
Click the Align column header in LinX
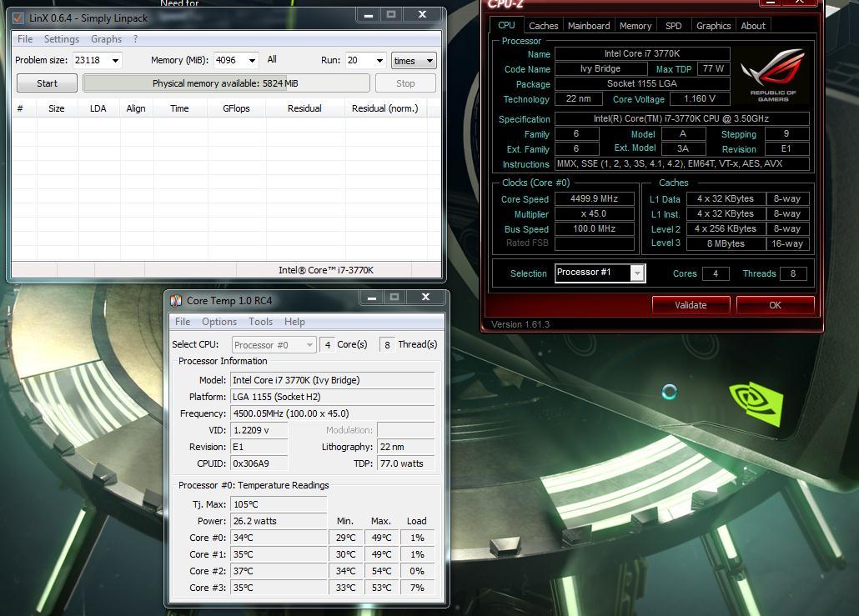[x=136, y=108]
